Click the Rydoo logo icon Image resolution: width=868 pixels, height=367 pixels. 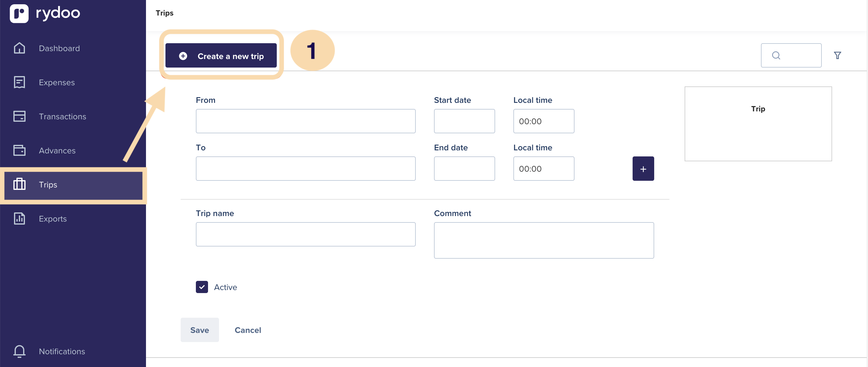click(x=19, y=13)
